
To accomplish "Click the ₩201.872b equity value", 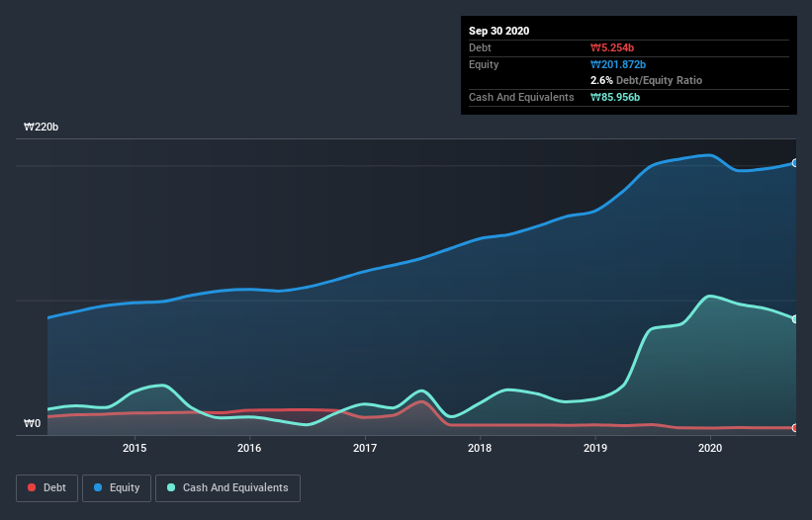I will pos(618,64).
